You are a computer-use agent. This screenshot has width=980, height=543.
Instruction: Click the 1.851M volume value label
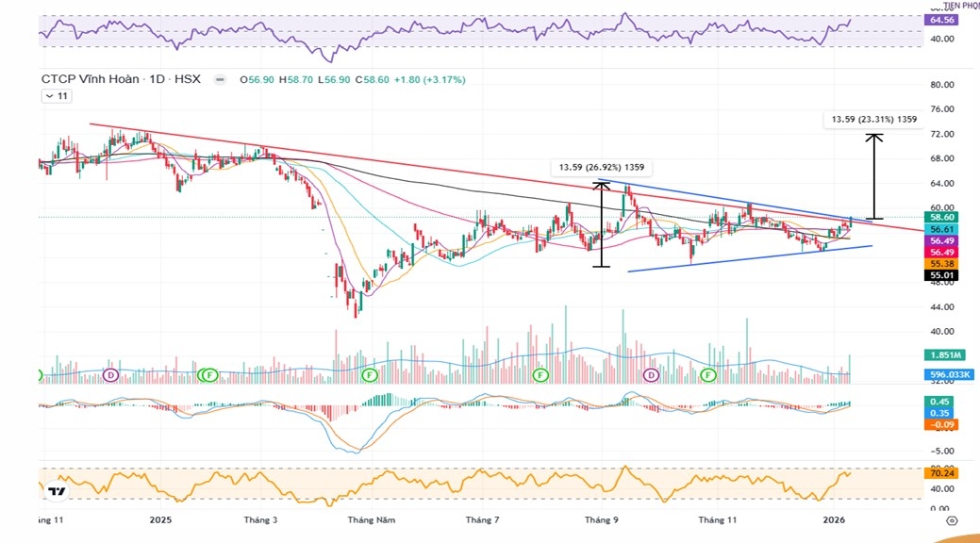coord(942,354)
